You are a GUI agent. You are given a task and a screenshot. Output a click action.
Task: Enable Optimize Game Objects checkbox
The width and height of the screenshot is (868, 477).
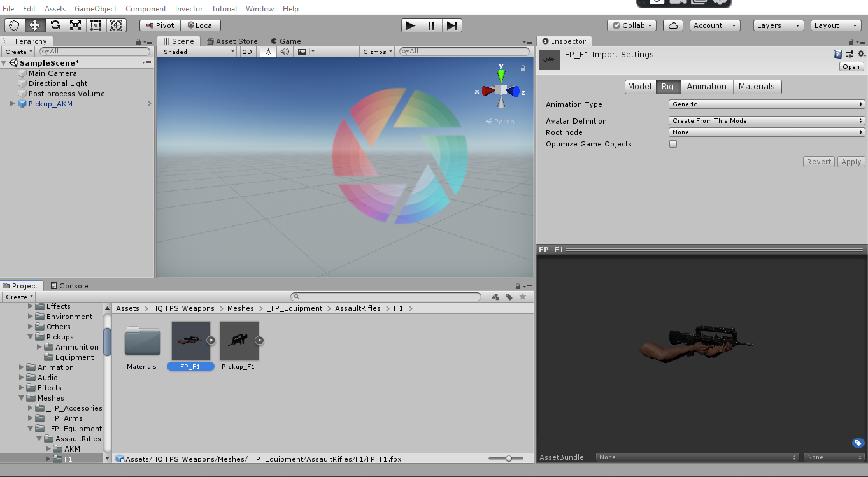coord(673,144)
